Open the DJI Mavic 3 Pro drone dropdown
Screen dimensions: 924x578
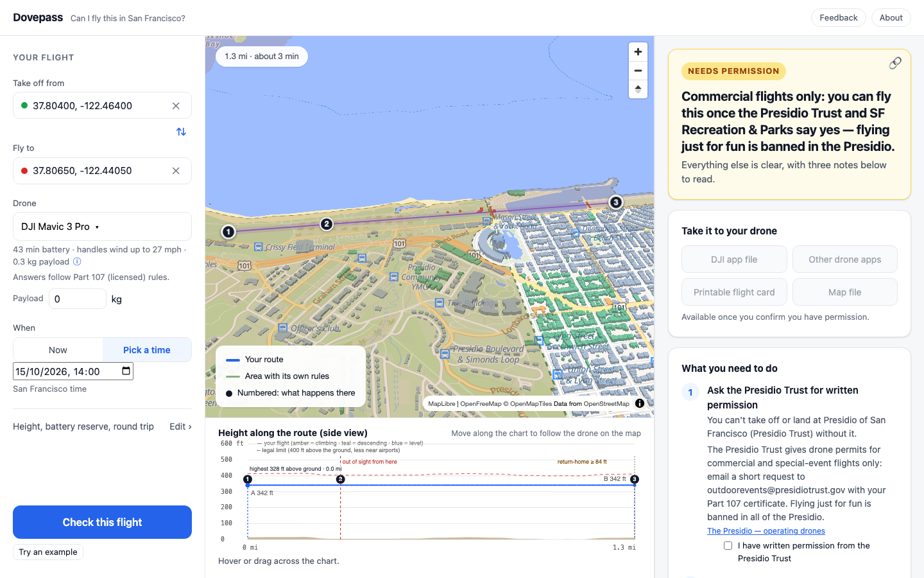point(102,227)
